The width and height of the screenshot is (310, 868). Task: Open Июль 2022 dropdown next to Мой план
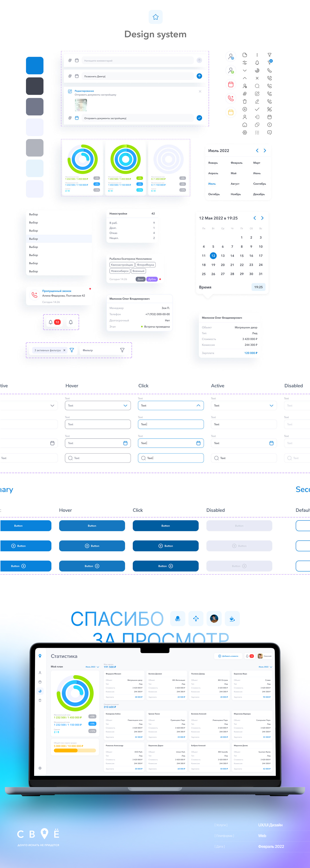[x=92, y=667]
